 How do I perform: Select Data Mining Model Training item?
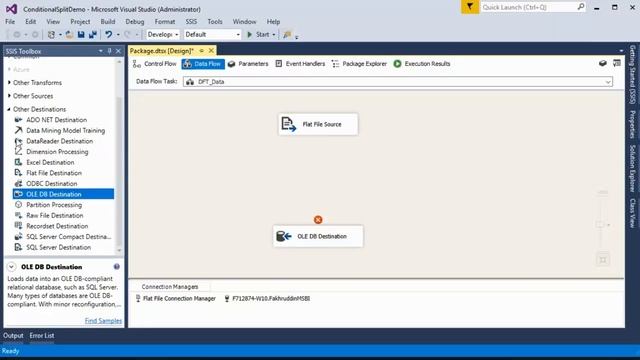(65, 131)
